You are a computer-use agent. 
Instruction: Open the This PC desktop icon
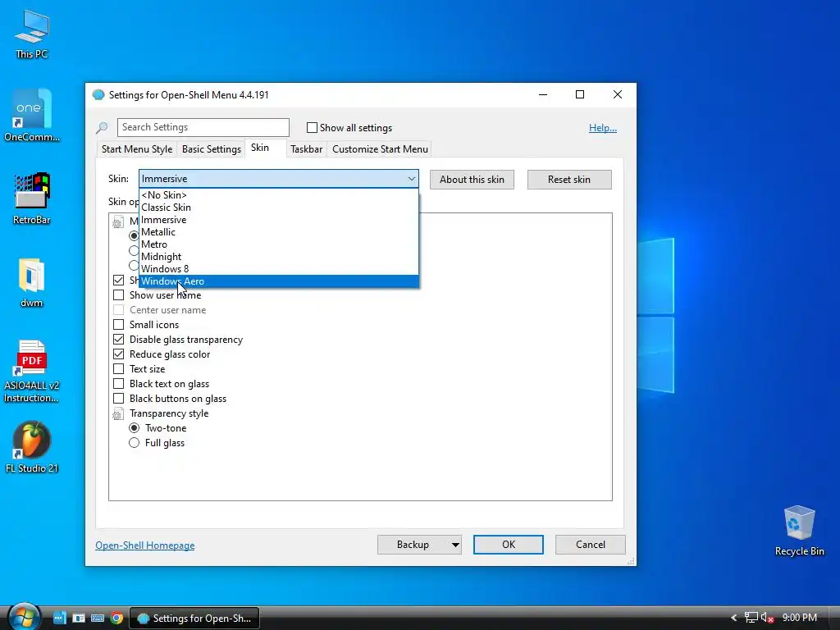32,34
